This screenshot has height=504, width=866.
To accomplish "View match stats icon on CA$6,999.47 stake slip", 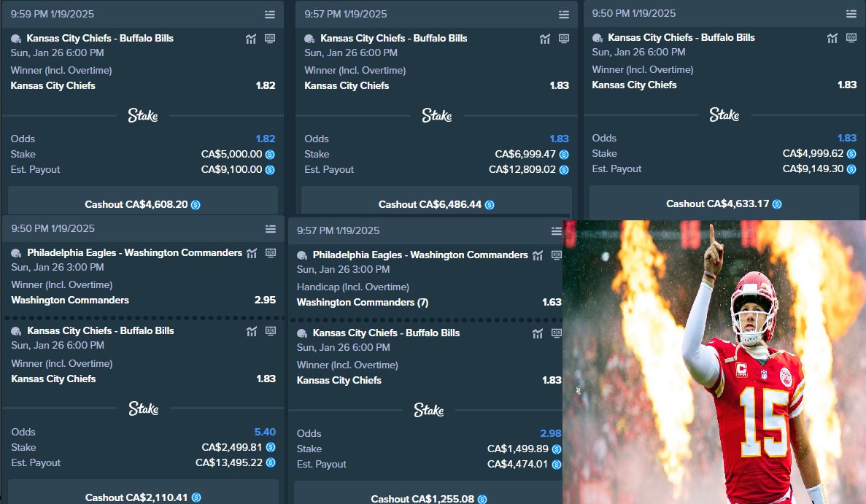I will pyautogui.click(x=544, y=39).
